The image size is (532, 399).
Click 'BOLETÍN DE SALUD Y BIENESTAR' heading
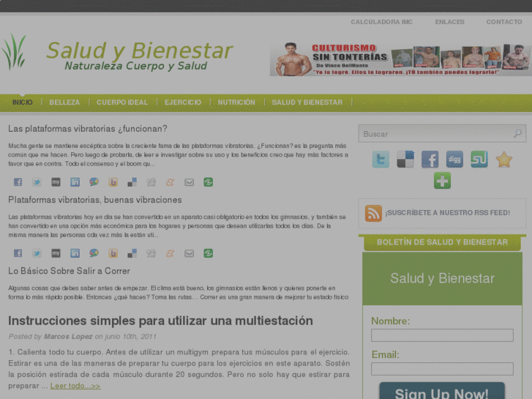tap(442, 242)
